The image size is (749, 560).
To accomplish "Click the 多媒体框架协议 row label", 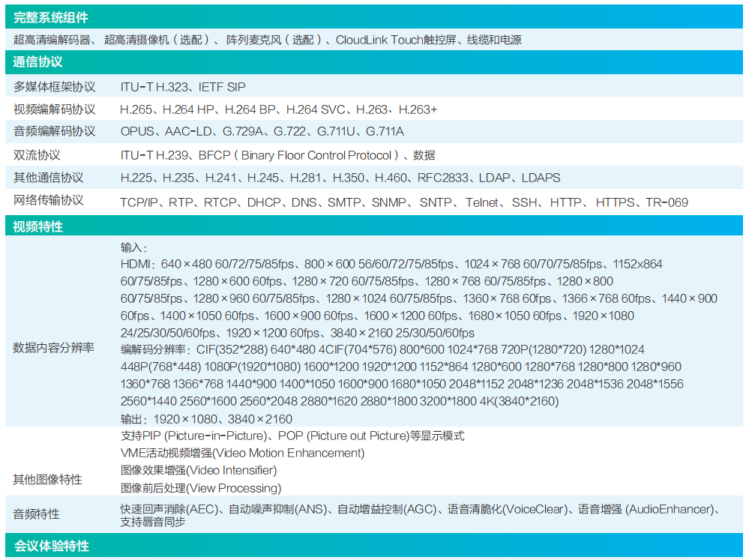I will pos(55,87).
